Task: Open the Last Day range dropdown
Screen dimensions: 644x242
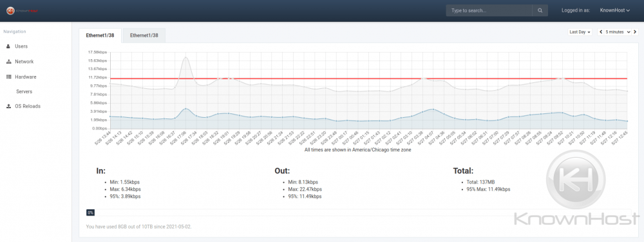Action: pyautogui.click(x=580, y=32)
